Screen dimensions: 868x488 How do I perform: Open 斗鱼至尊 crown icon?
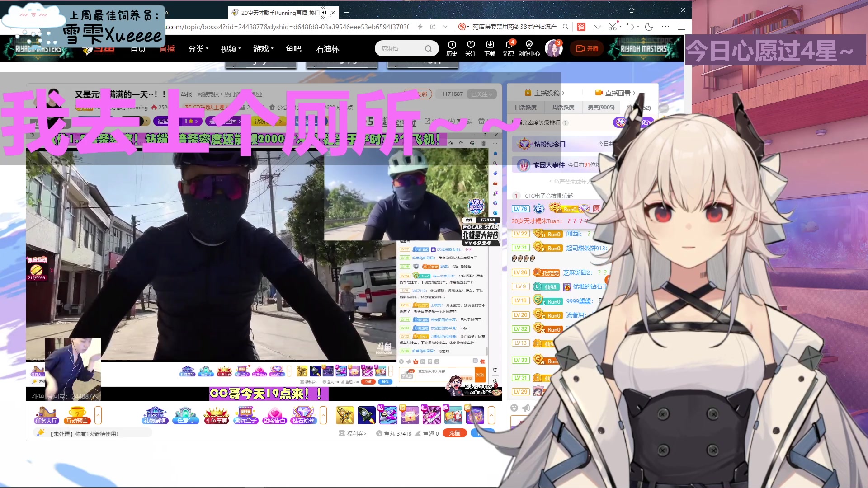216,415
